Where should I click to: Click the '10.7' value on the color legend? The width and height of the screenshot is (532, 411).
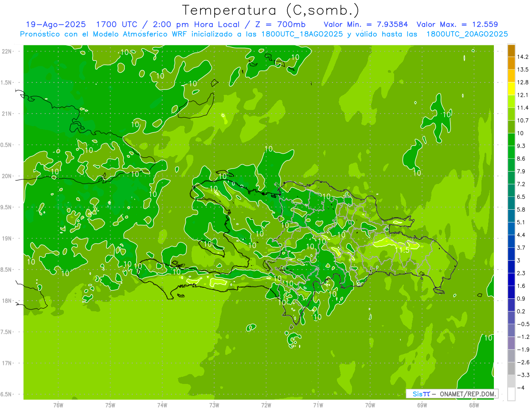click(x=523, y=121)
